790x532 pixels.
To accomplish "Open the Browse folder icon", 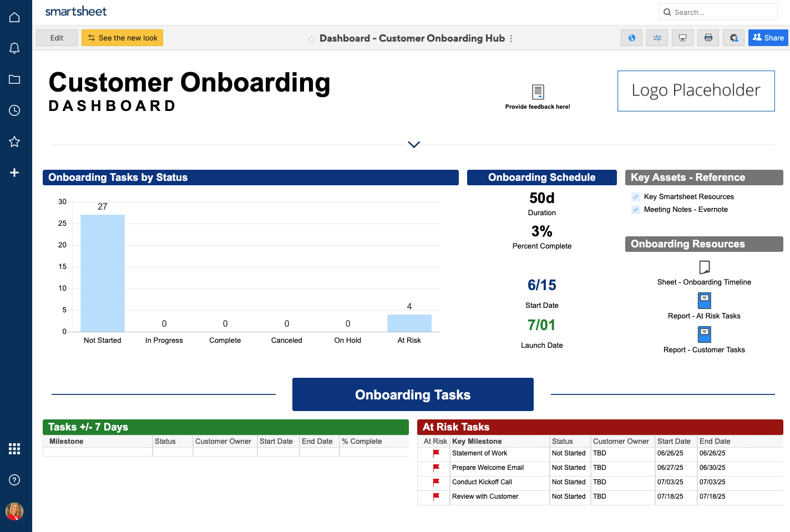I will coord(14,79).
